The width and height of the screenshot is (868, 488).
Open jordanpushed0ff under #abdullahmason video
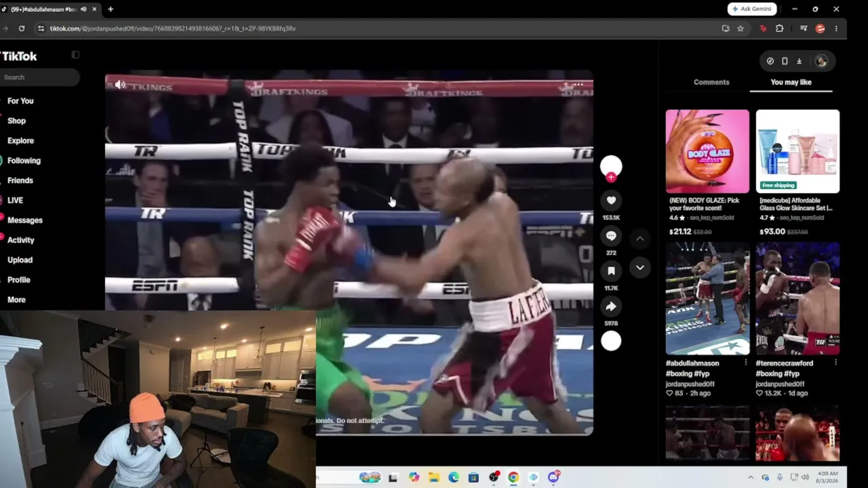tap(690, 384)
